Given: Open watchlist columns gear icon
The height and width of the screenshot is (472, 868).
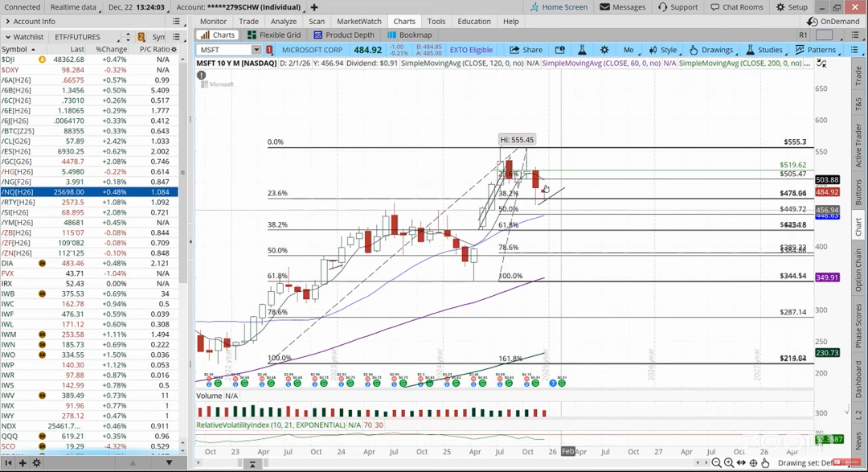Looking at the screenshot, I should [174, 49].
